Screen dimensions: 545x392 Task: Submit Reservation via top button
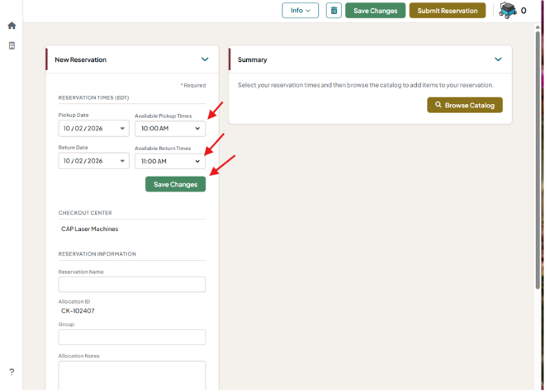point(448,11)
